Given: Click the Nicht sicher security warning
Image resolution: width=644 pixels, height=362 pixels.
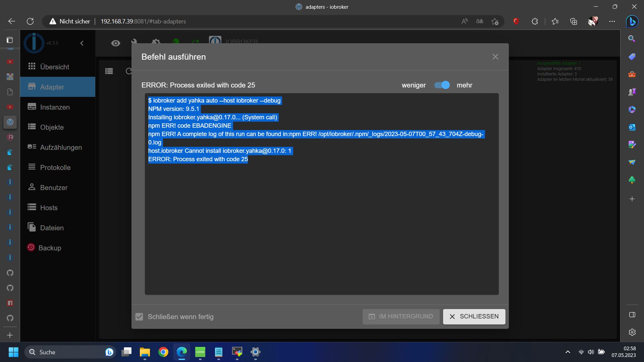Looking at the screenshot, I should point(70,21).
